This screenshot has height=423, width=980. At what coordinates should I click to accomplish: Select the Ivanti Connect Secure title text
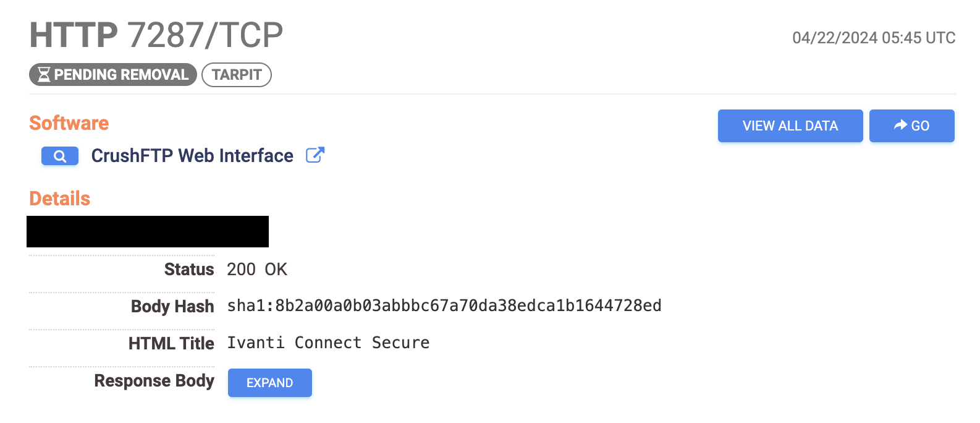click(x=328, y=343)
